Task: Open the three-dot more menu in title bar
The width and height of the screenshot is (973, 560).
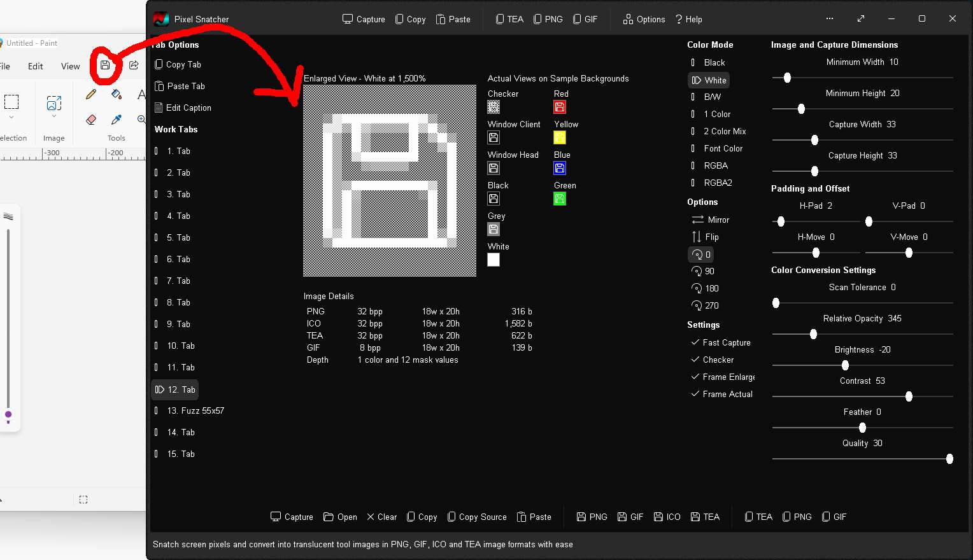Action: [829, 19]
